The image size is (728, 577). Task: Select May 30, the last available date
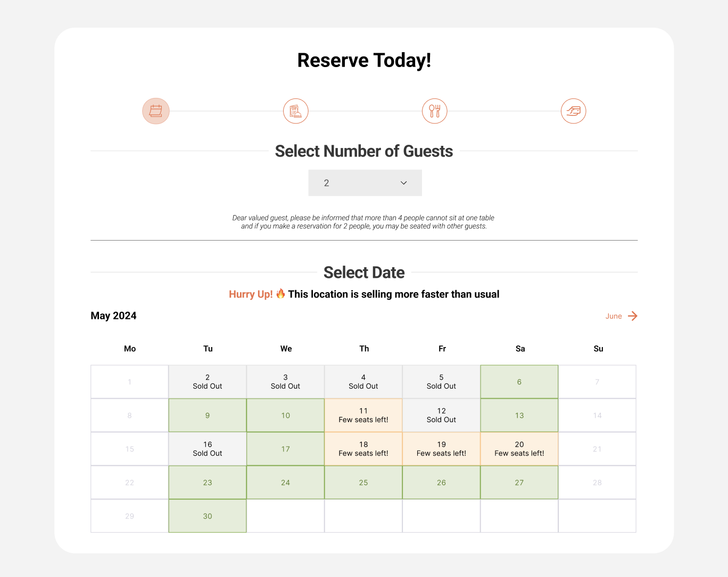pos(207,516)
